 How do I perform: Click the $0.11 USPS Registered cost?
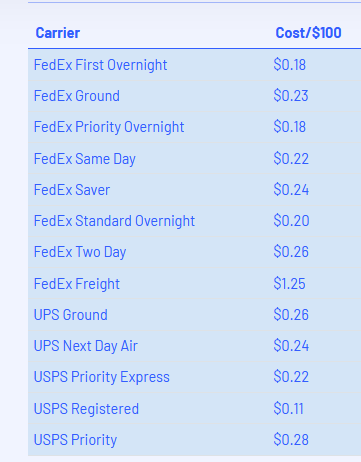[288, 409]
